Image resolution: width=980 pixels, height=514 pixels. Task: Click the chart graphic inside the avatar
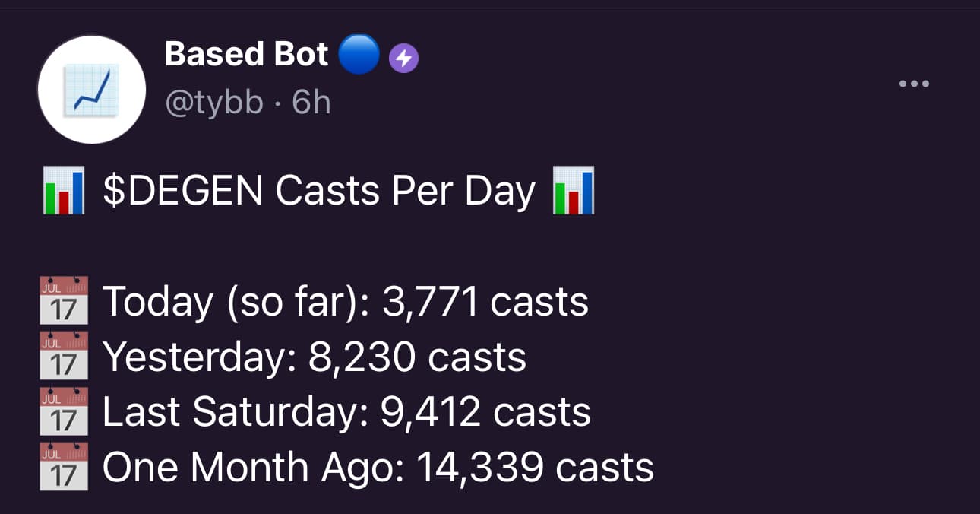(91, 90)
